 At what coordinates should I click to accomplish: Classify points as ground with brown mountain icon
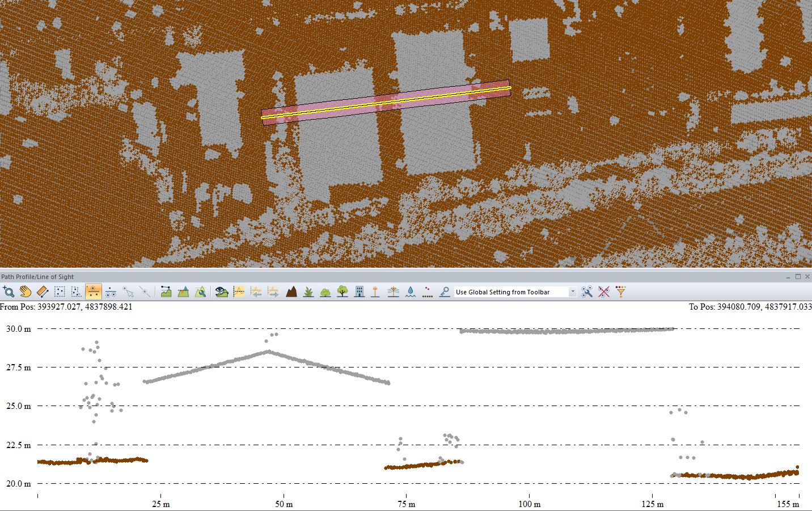(291, 292)
